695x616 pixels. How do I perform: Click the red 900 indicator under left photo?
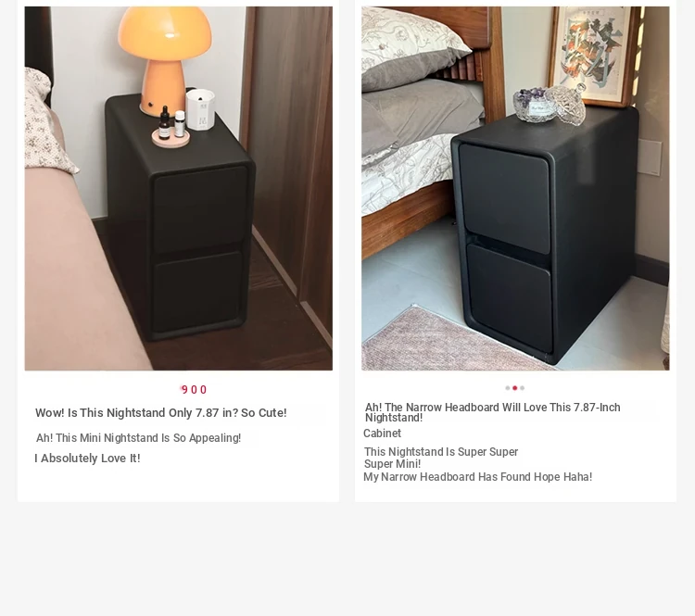click(x=194, y=390)
